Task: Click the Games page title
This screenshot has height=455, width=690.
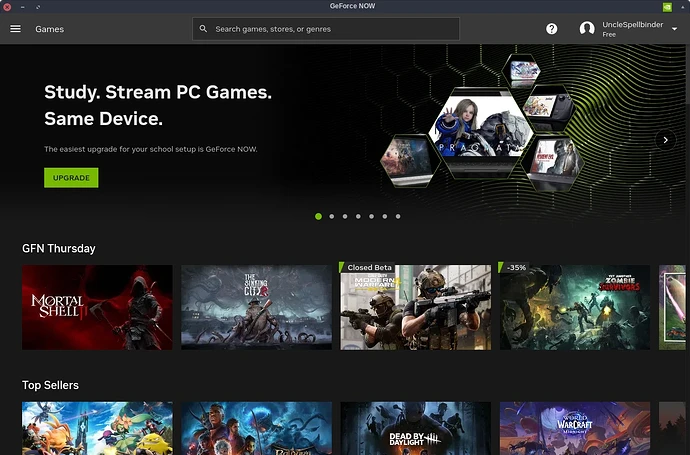Action: [x=49, y=29]
